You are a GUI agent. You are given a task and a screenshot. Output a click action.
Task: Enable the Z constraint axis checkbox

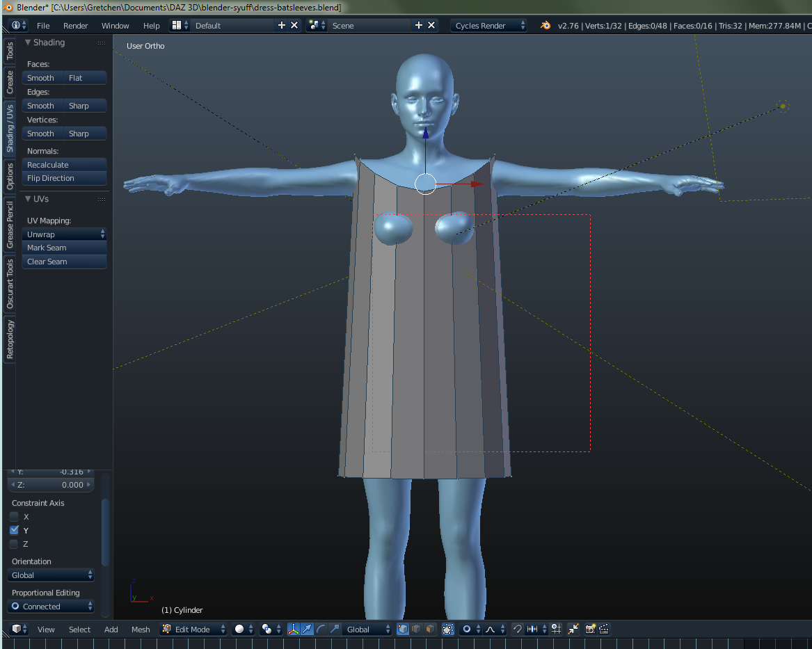tap(15, 544)
